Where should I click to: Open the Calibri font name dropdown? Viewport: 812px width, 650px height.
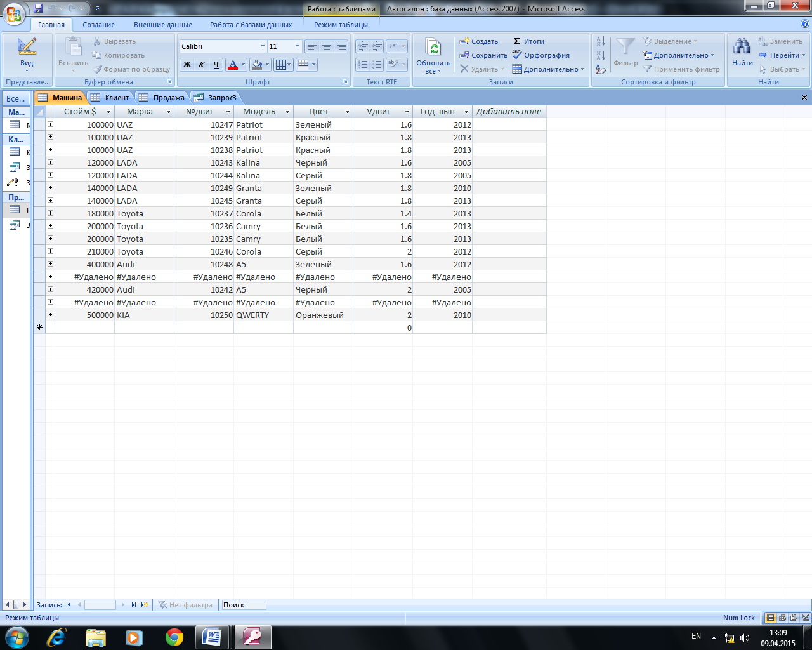coord(263,46)
